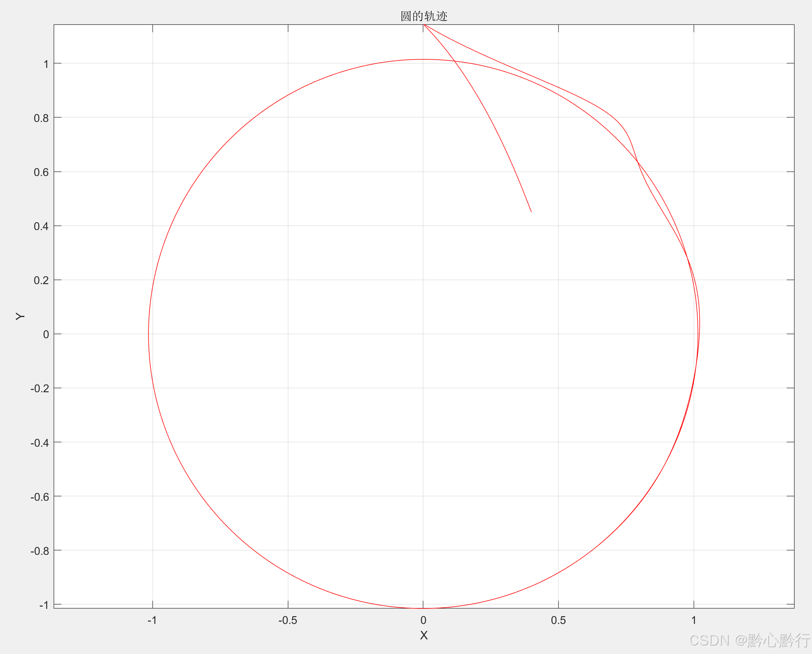
Task: Click the 1 tick label on y-axis
Action: [46, 64]
